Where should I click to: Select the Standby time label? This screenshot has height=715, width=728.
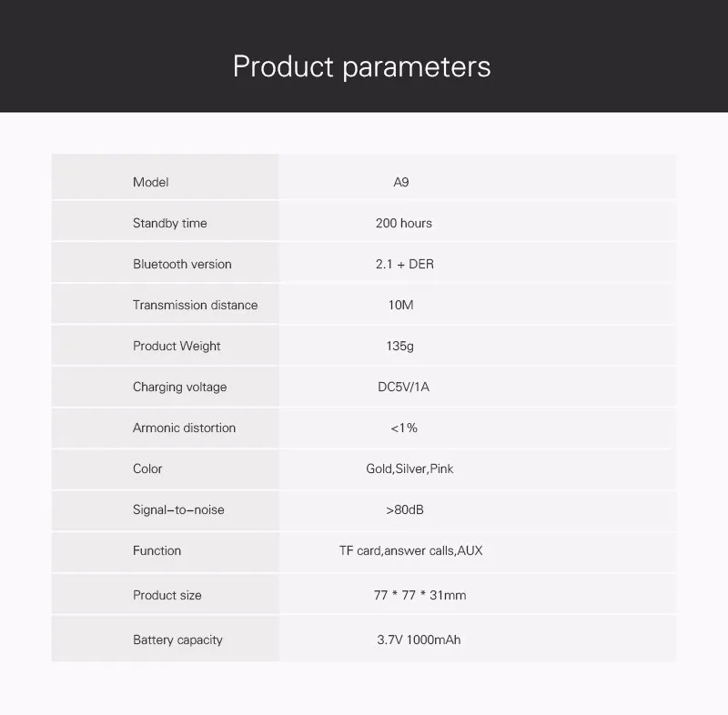pyautogui.click(x=170, y=224)
